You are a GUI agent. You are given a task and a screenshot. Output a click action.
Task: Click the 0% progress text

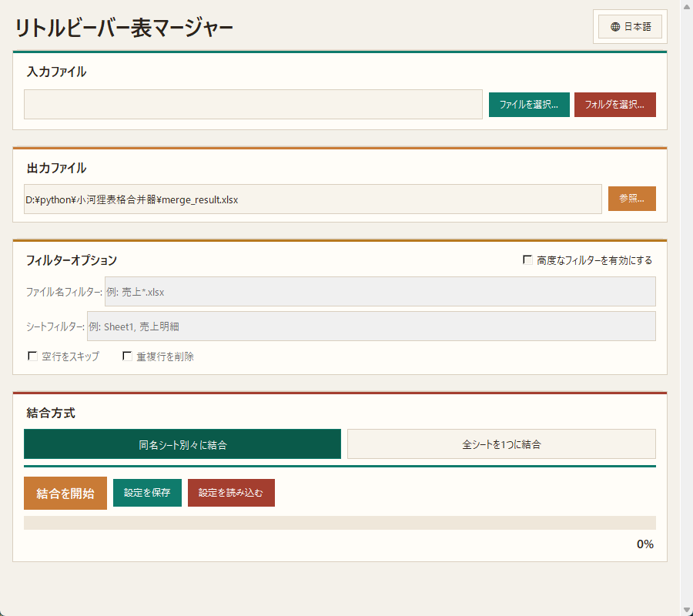[644, 544]
